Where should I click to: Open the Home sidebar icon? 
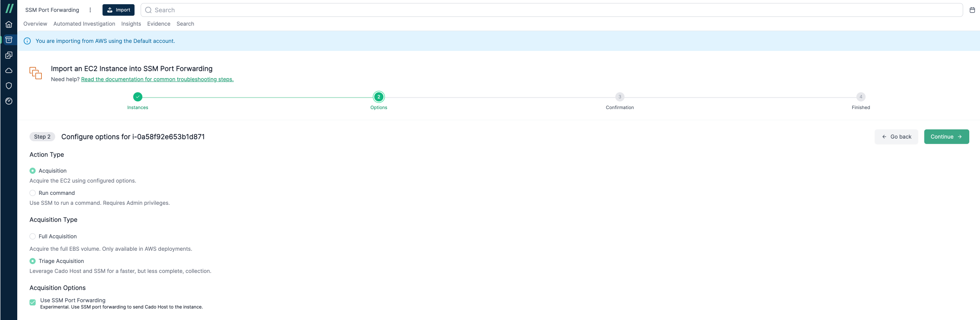[9, 24]
